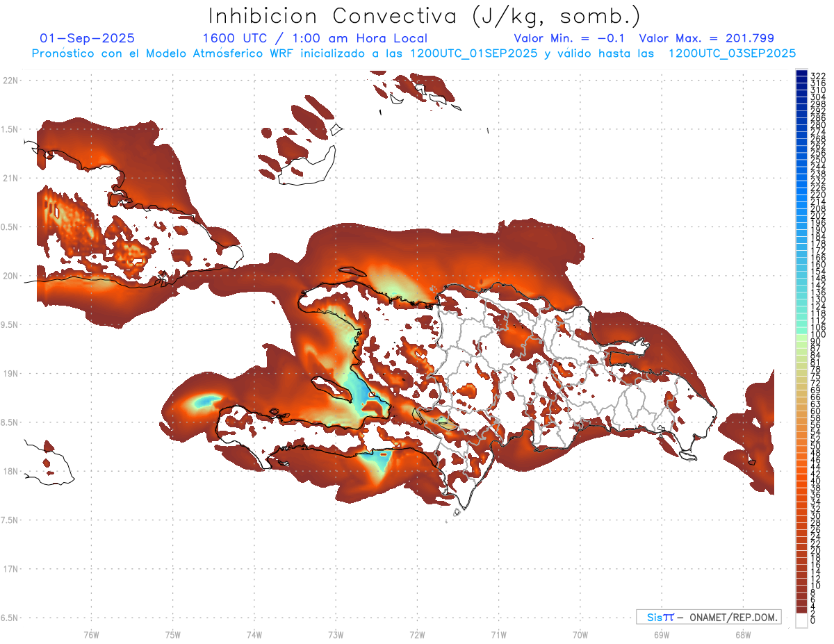
Task: Click the date '01-Sep-2025'
Action: pyautogui.click(x=88, y=38)
